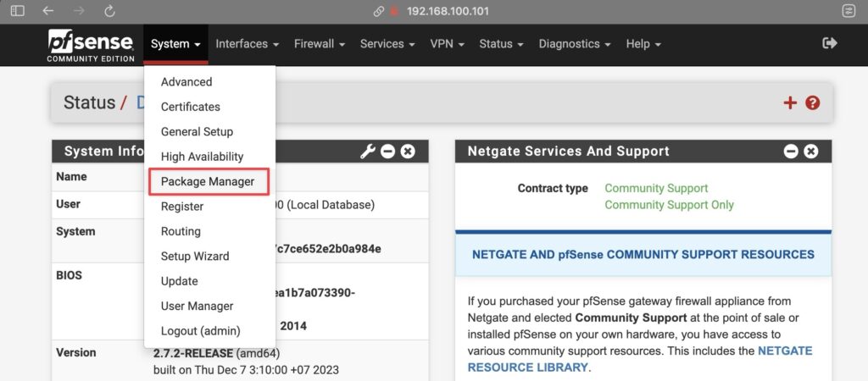Click the Community Support contract text
Viewport: 868px width, 381px height.
point(656,189)
